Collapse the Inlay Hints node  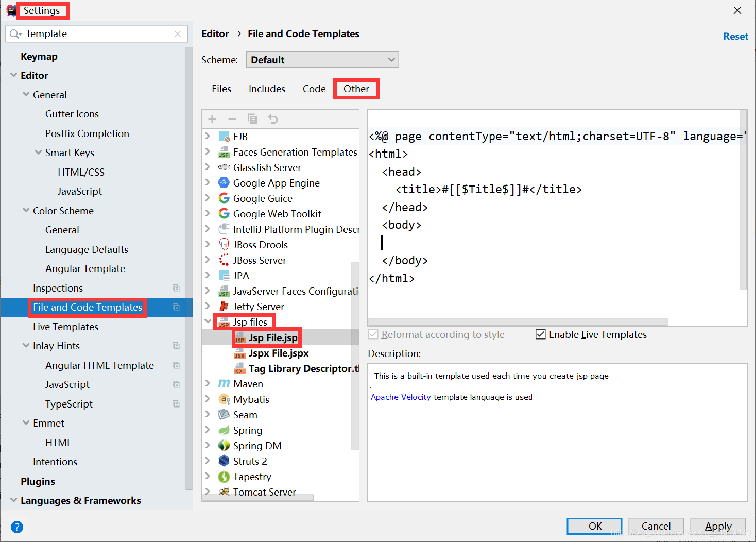(26, 346)
